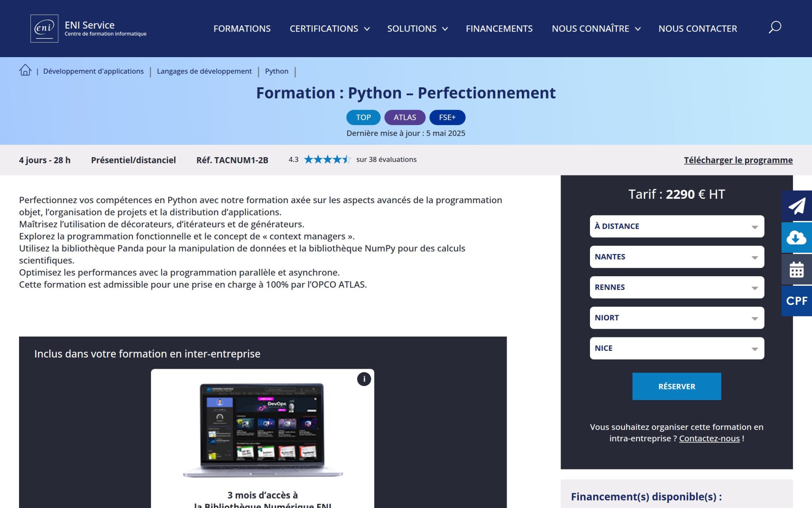Open the calendar side icon

point(797,269)
